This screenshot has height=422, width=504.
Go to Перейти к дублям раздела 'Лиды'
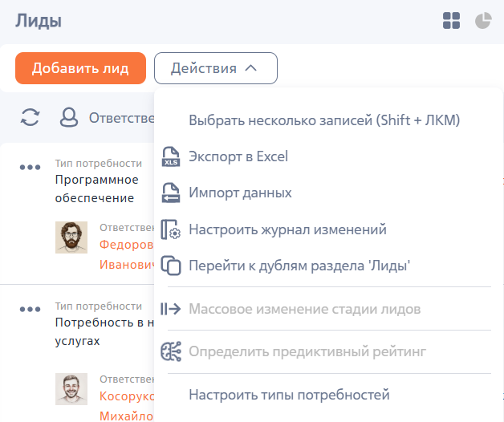pos(299,266)
